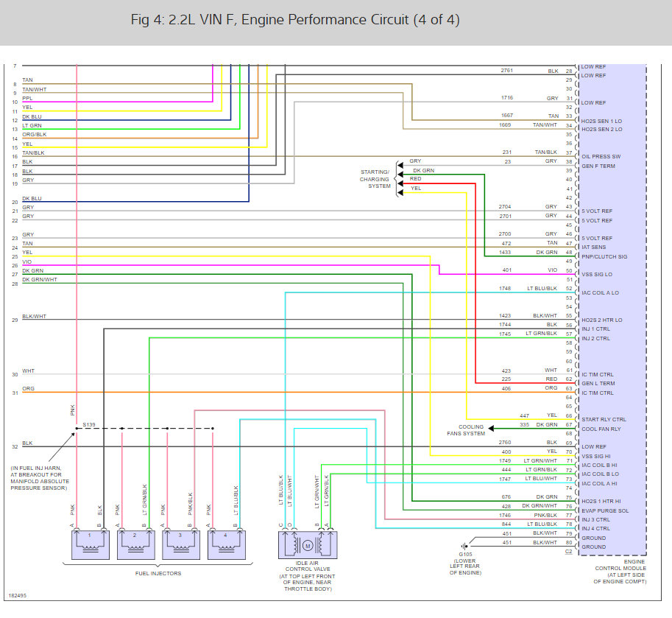Screen dimensions: 672x618
Task: Click the 'OIL PRESS SW' pin label
Action: coord(601,157)
